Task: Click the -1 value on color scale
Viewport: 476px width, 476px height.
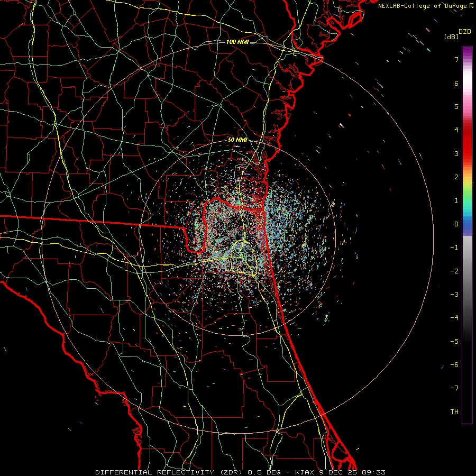Action: 454,248
